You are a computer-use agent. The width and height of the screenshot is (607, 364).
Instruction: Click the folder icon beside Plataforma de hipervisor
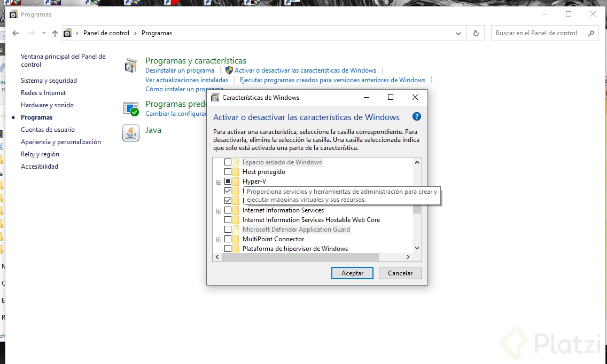[236, 249]
